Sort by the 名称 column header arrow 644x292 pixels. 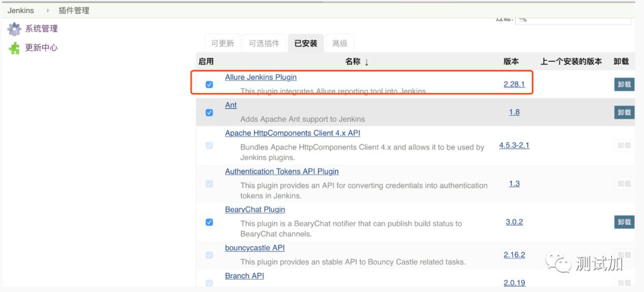(x=366, y=62)
